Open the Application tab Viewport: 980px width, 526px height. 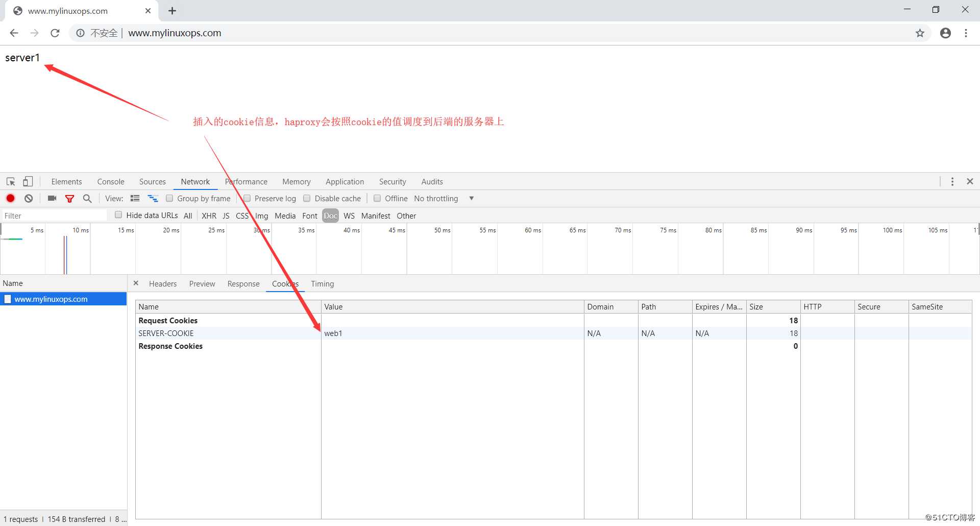point(345,182)
